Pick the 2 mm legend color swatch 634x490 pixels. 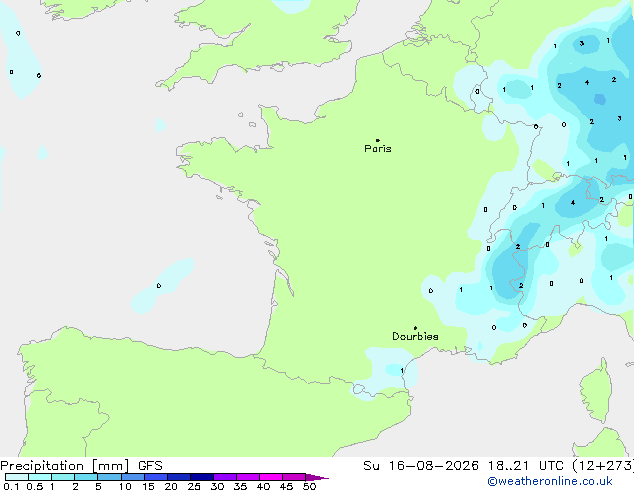pos(86,477)
